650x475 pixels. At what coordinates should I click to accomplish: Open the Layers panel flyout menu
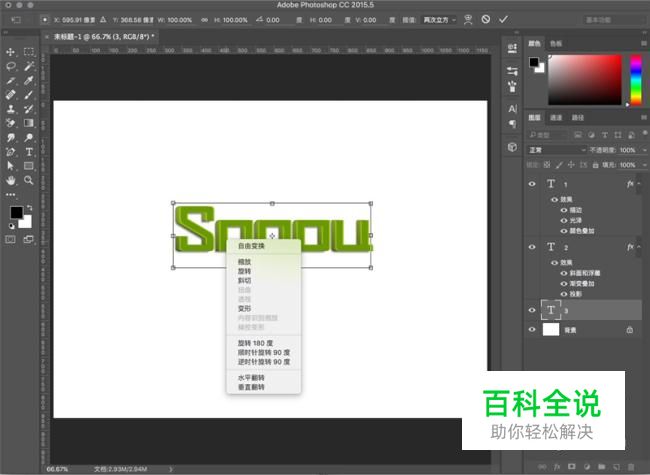tap(644, 118)
